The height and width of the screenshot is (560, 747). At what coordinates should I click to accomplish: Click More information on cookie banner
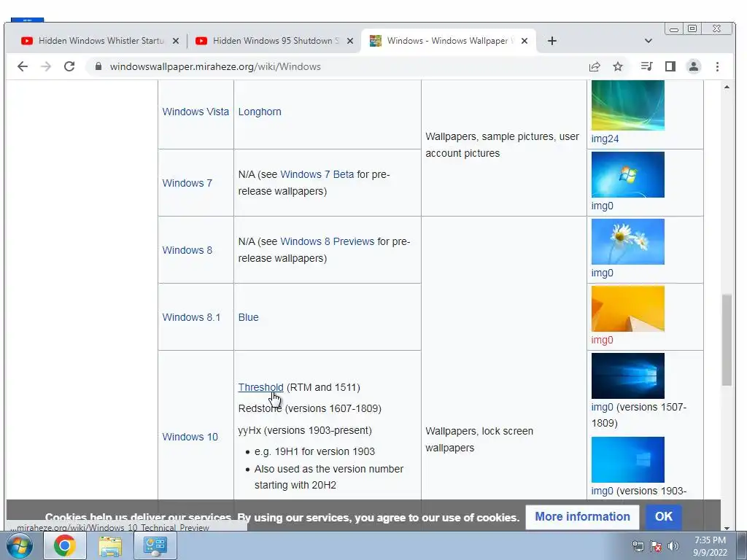point(582,517)
